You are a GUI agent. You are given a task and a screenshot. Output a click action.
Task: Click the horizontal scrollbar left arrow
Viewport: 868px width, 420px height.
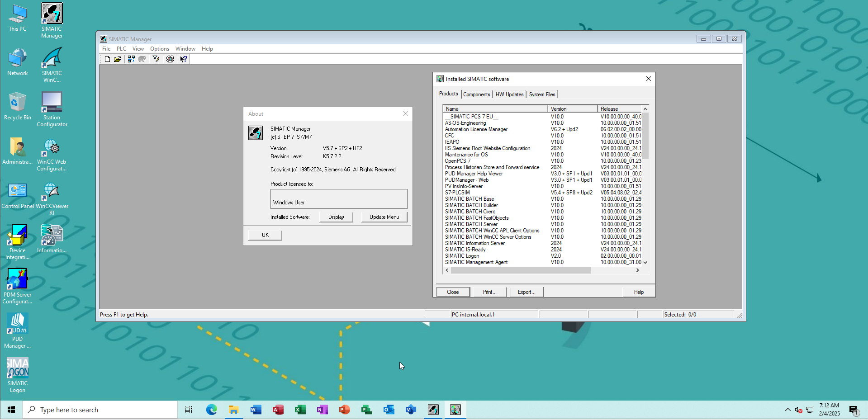447,270
